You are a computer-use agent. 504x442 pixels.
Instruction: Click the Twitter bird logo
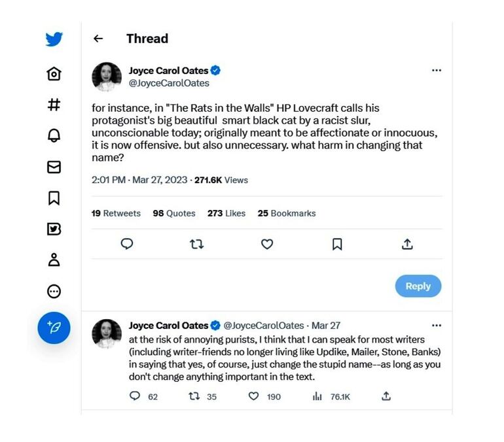coord(54,39)
